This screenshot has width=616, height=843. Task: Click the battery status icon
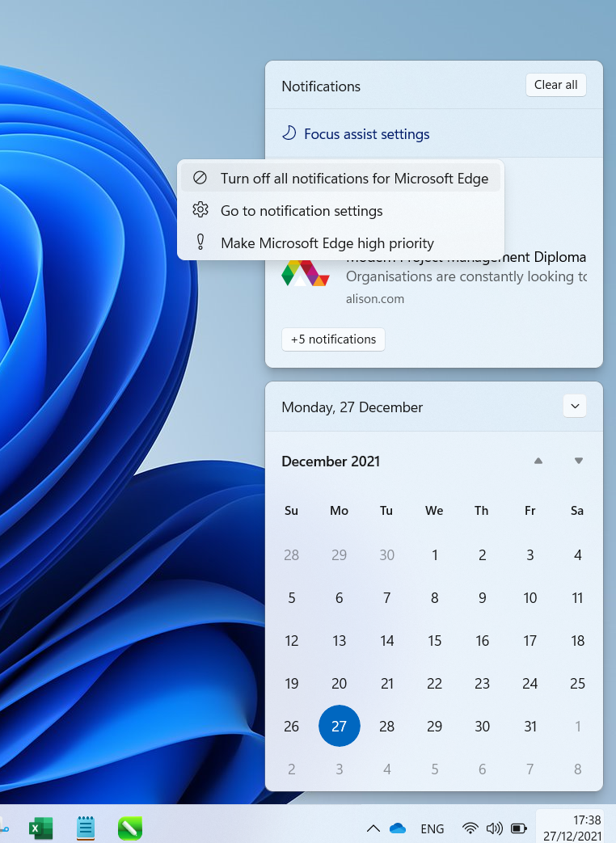tap(519, 828)
